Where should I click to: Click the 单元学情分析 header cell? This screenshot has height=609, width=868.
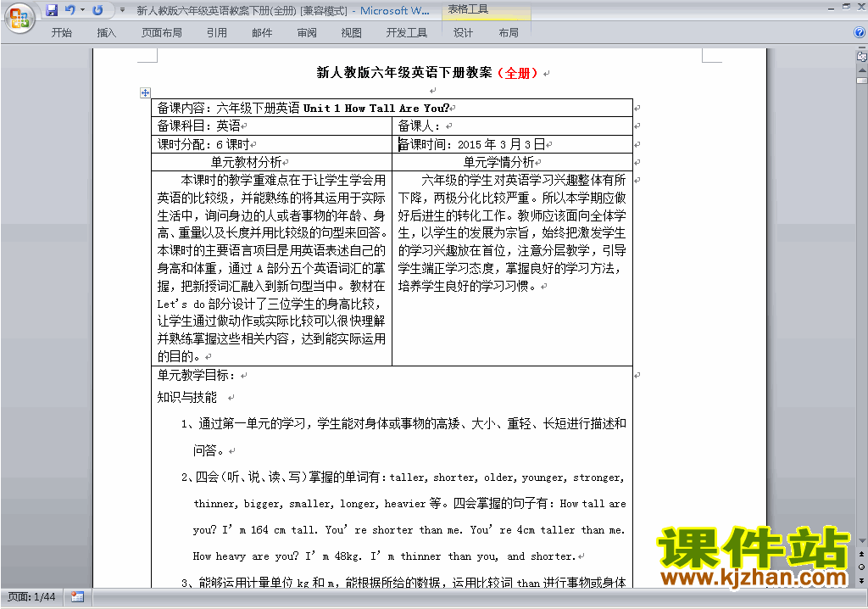tap(512, 162)
